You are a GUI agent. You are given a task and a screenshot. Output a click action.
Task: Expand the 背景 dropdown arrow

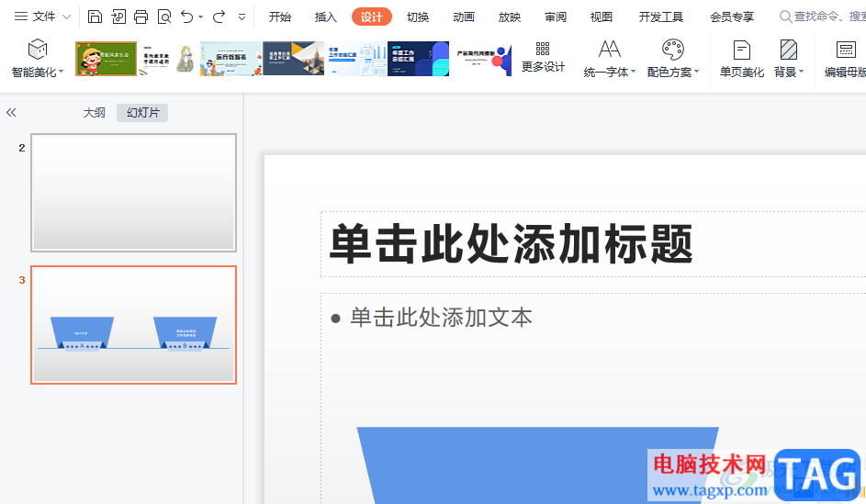tap(802, 72)
